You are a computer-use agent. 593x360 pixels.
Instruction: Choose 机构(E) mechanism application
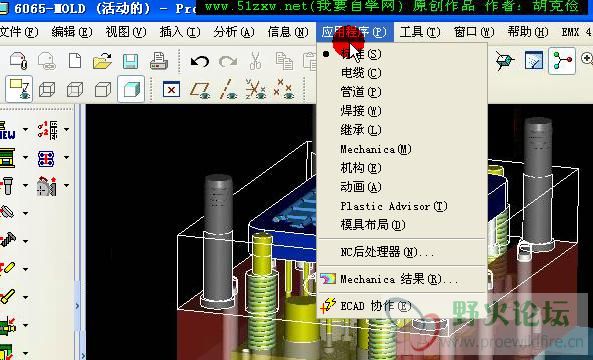(x=402, y=168)
